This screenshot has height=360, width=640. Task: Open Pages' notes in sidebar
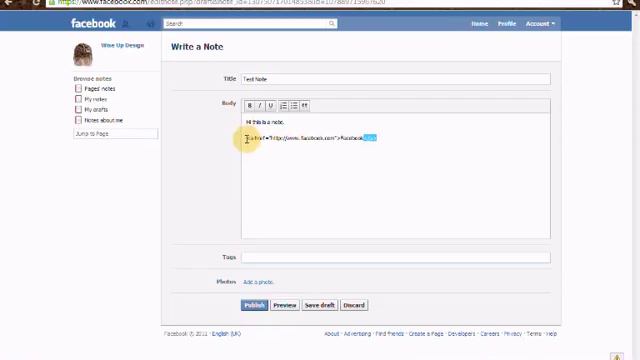100,89
